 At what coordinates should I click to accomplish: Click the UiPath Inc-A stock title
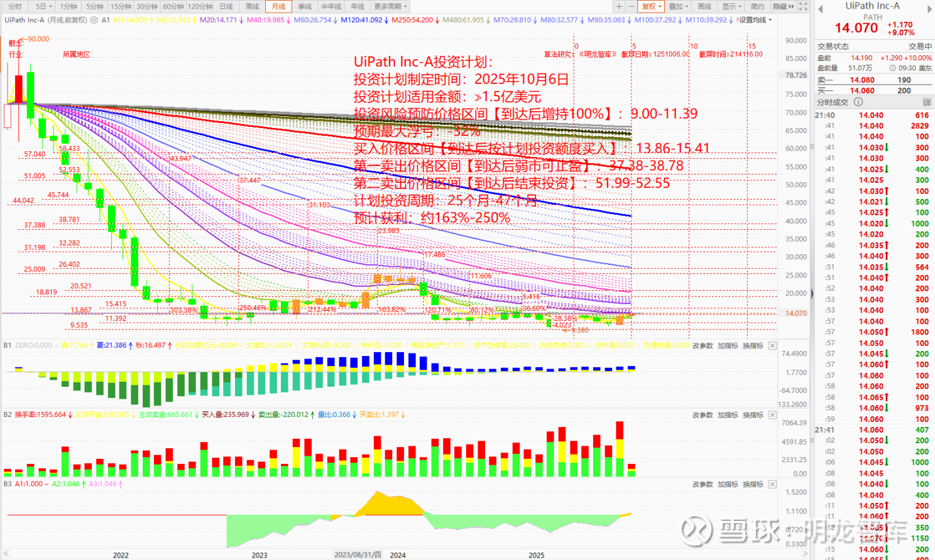coord(872,6)
